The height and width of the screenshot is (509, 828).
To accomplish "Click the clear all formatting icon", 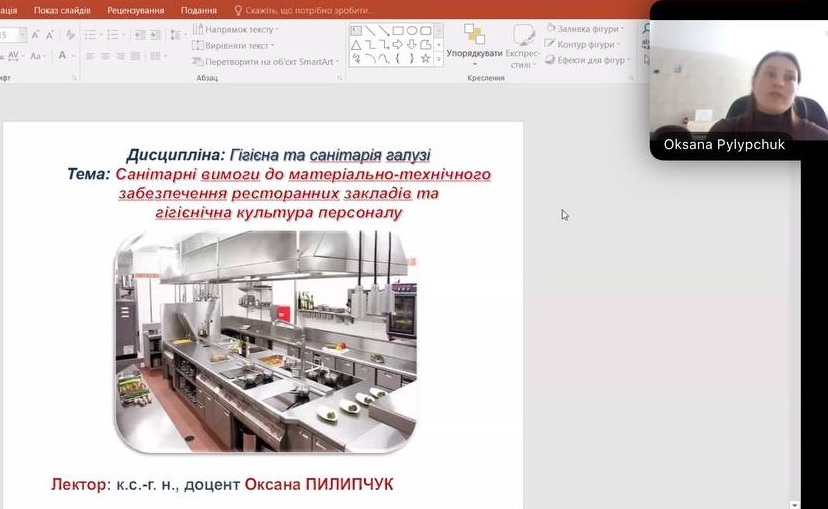I will (68, 34).
